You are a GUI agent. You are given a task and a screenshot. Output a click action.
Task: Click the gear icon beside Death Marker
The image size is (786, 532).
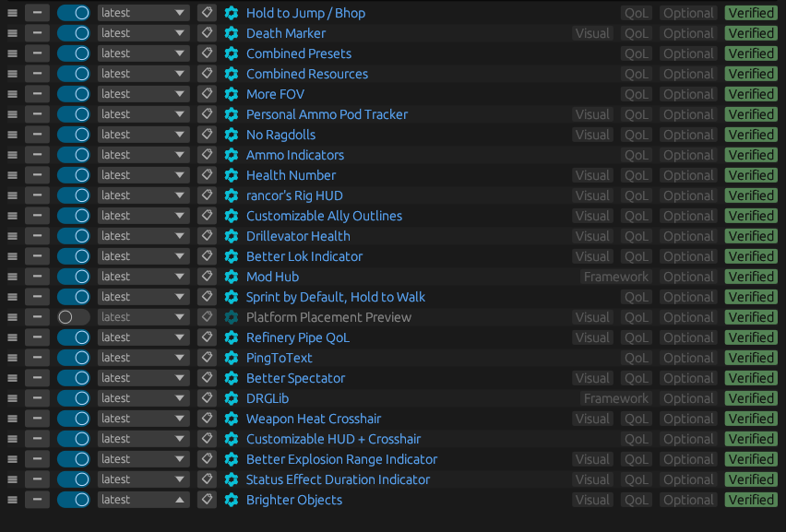click(x=231, y=33)
